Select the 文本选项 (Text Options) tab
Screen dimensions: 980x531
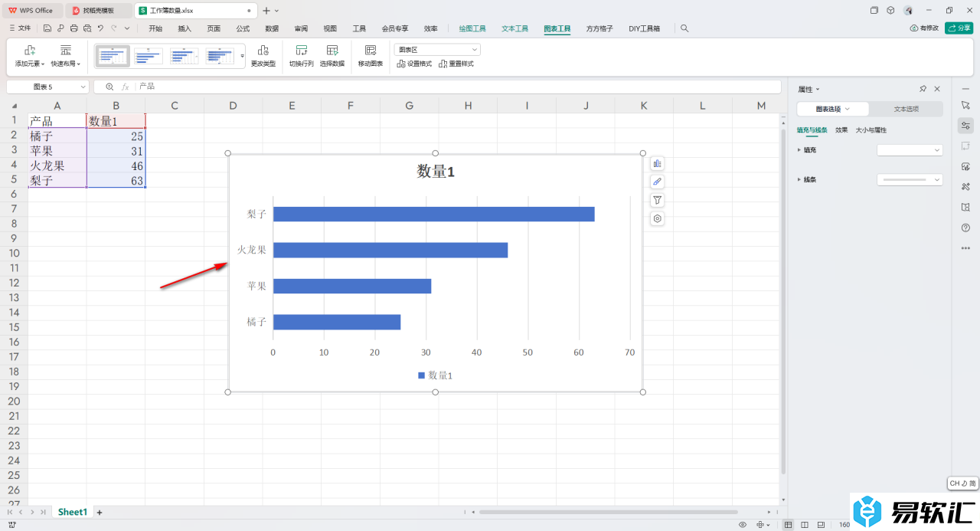click(906, 109)
